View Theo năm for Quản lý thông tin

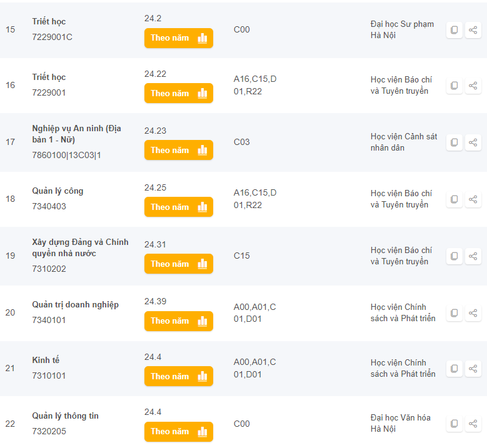(x=179, y=431)
